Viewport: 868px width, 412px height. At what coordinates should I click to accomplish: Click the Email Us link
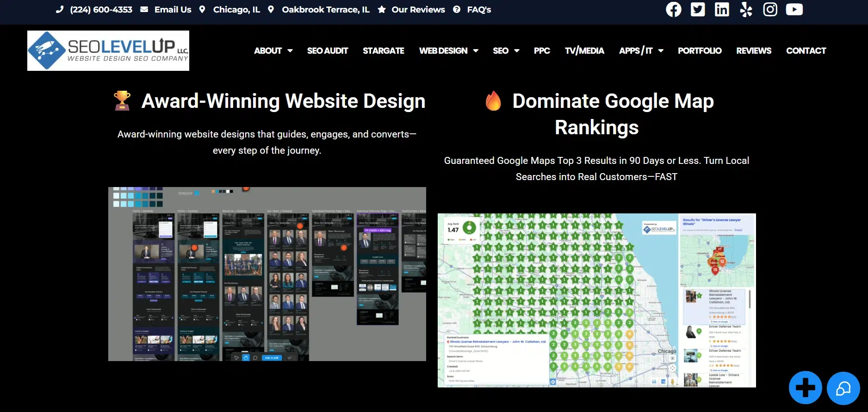[x=173, y=9]
